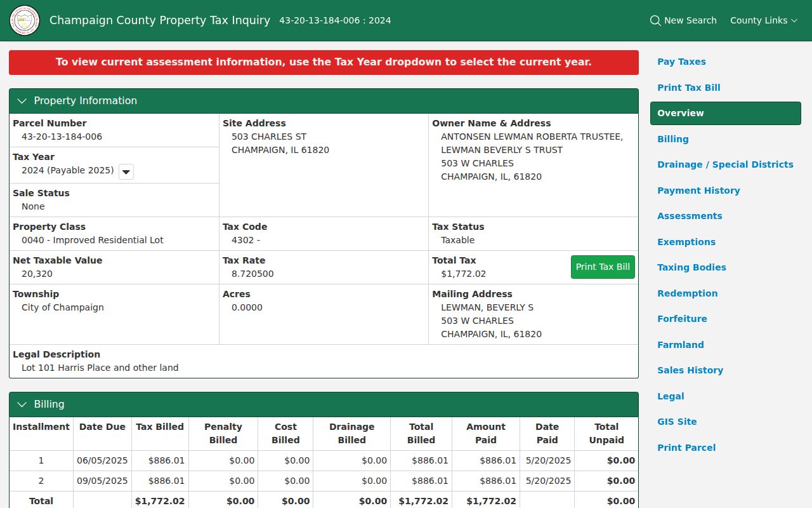Screen dimensions: 812x508
Task: Open the GIS Site link
Action: coord(677,422)
